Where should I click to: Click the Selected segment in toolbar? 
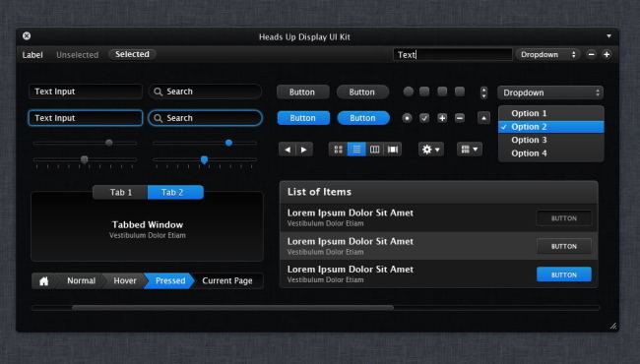coord(132,54)
